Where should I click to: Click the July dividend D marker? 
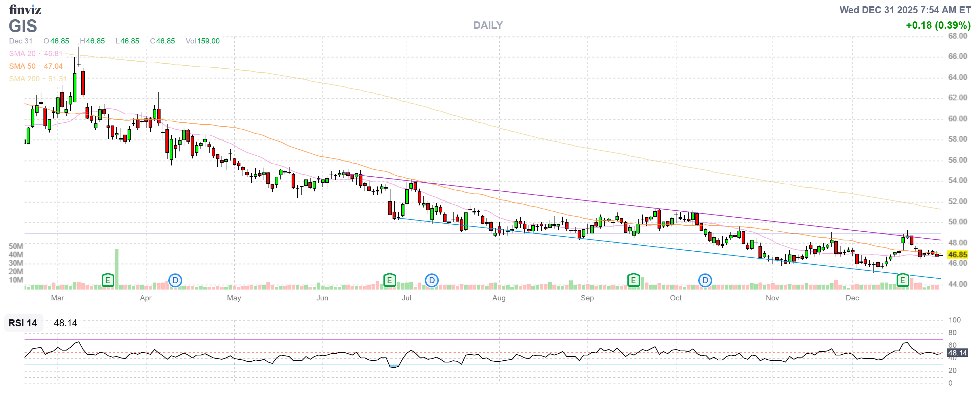point(431,281)
